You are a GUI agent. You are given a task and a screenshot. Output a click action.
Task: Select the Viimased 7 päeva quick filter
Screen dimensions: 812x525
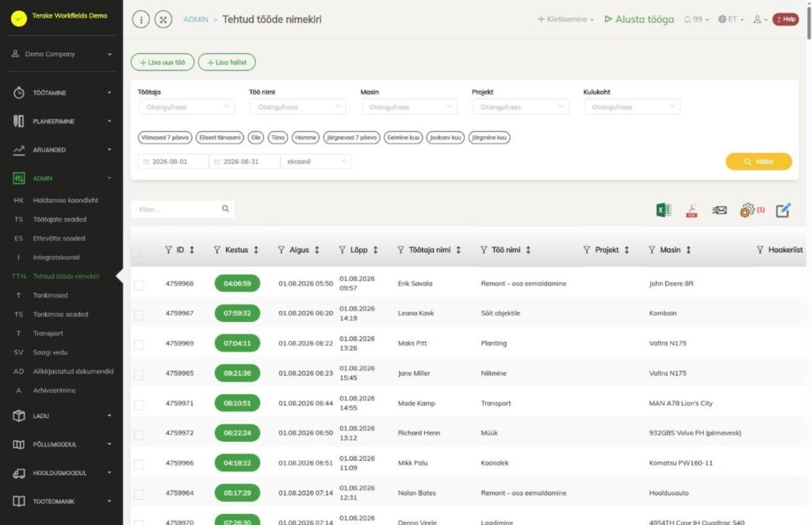pos(165,137)
